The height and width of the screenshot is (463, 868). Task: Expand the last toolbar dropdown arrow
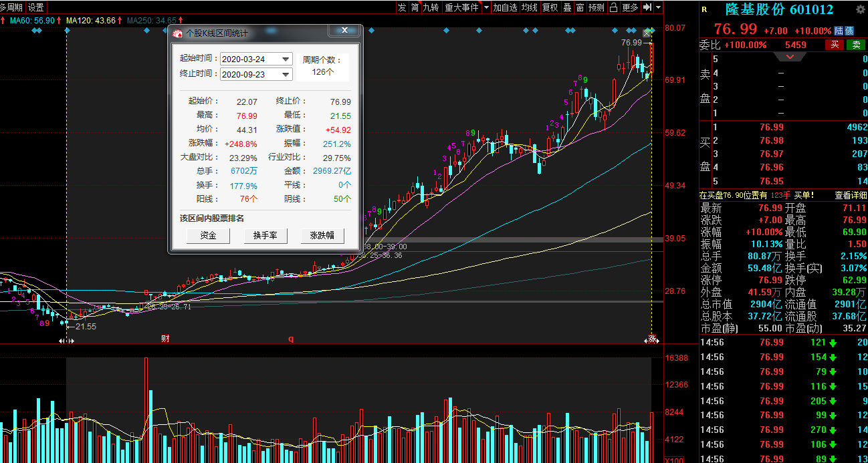pos(659,7)
